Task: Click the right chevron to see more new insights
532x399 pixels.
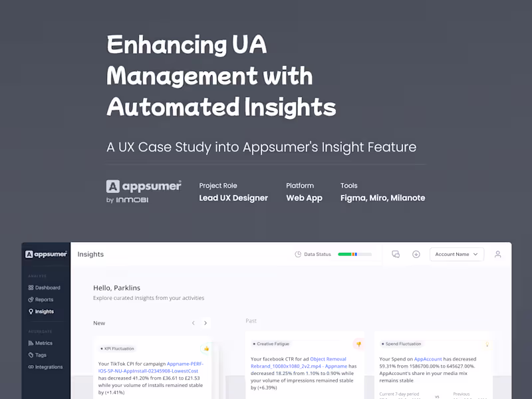Action: point(206,323)
